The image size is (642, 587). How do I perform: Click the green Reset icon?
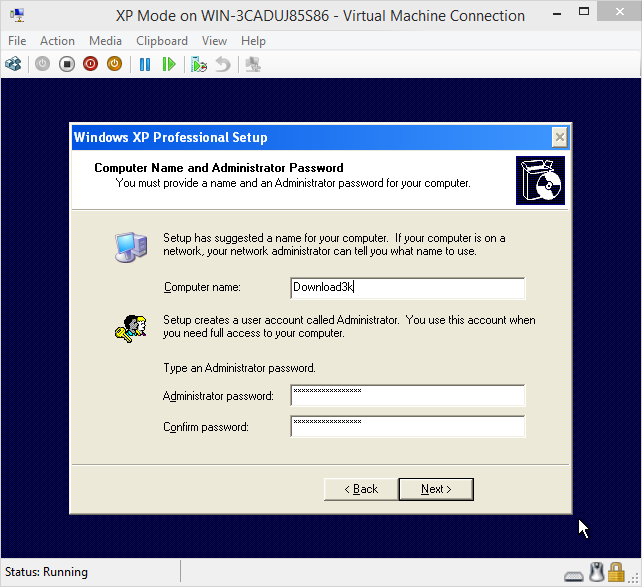[x=169, y=65]
